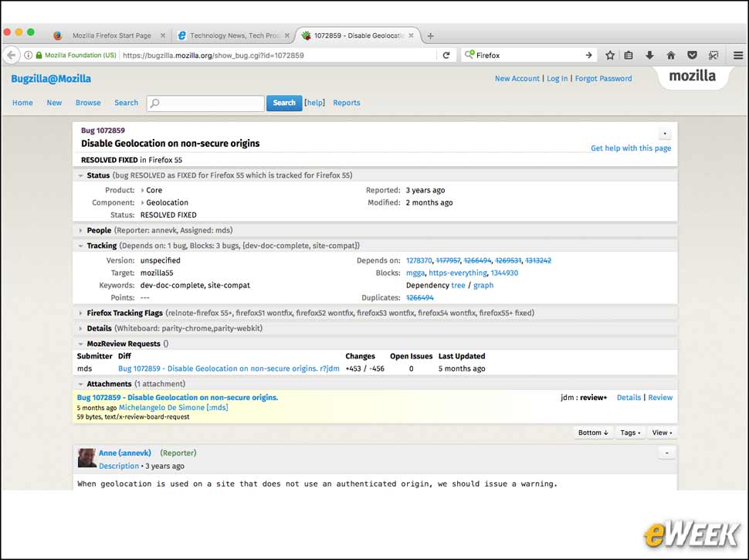This screenshot has width=749, height=560.
Task: Switch to Technology News tab
Action: (234, 36)
